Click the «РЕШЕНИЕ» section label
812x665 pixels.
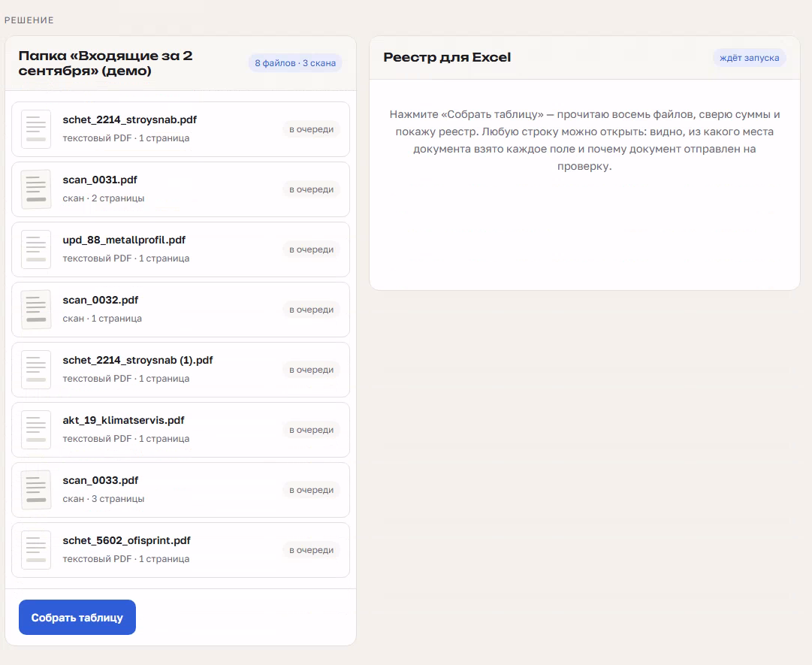point(29,20)
